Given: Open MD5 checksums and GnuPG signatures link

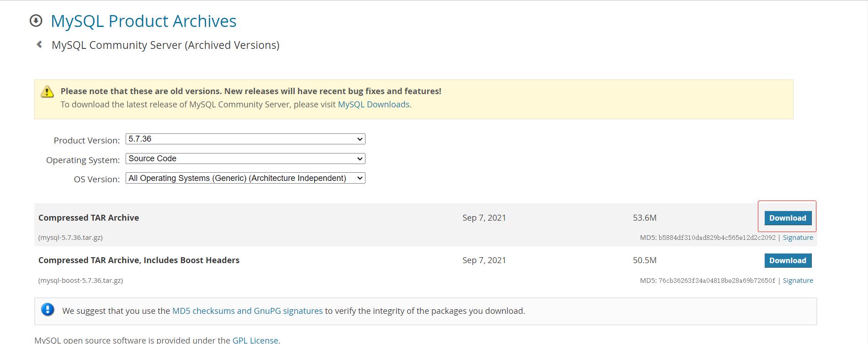Looking at the screenshot, I should [x=247, y=311].
